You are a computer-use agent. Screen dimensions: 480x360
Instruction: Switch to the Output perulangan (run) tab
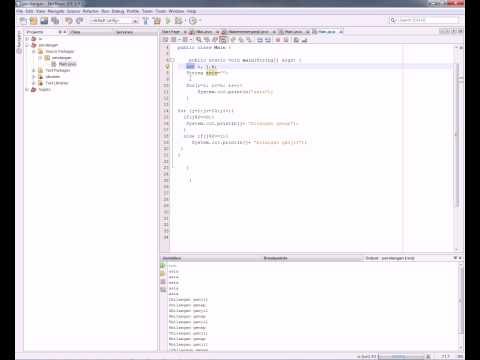click(390, 258)
